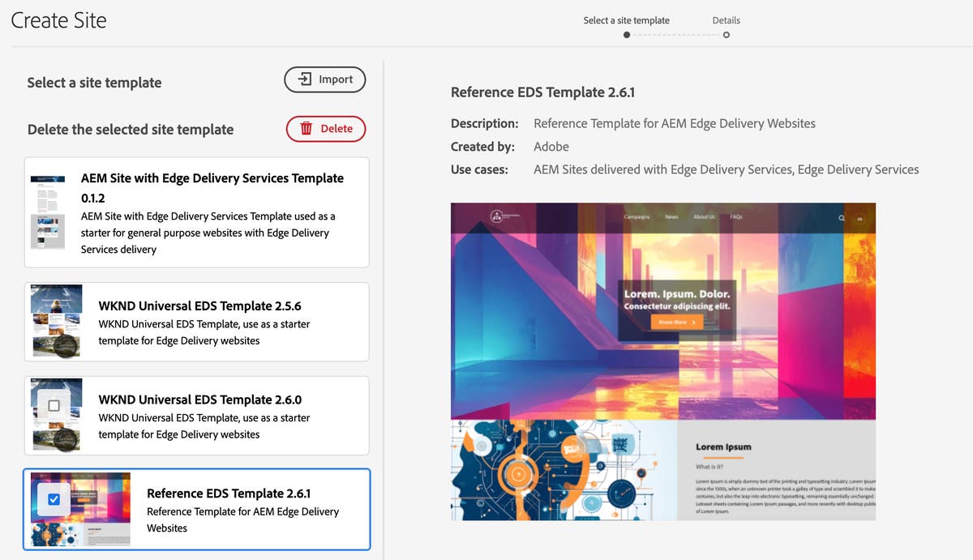The image size is (973, 560).
Task: Click the search icon in the preview image
Action: pos(842,218)
